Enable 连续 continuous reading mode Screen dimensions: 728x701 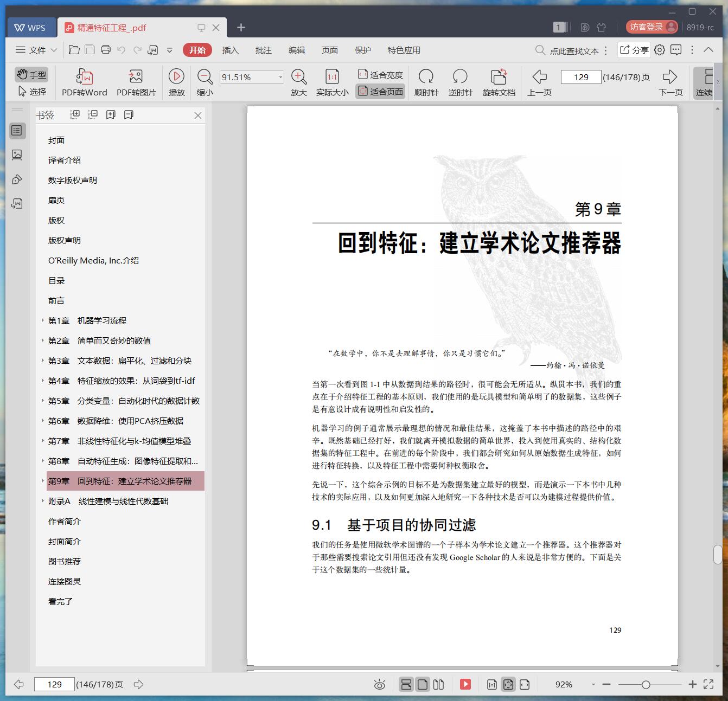(x=704, y=82)
